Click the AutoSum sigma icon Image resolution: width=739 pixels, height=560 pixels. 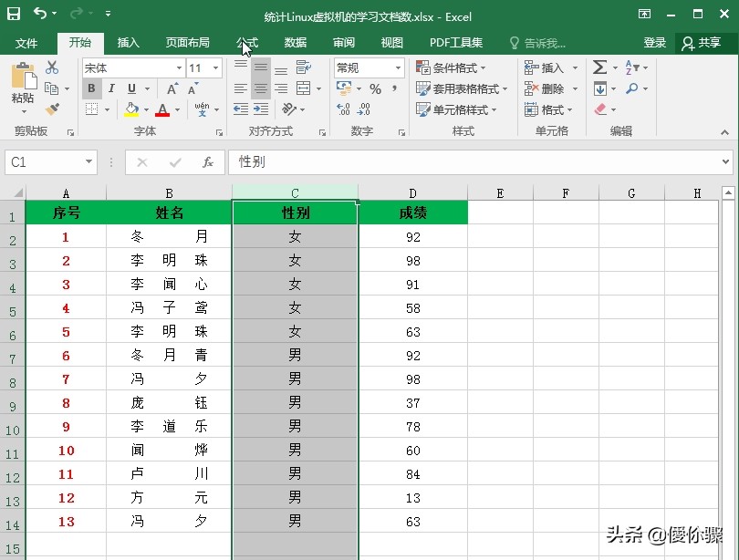click(x=599, y=67)
